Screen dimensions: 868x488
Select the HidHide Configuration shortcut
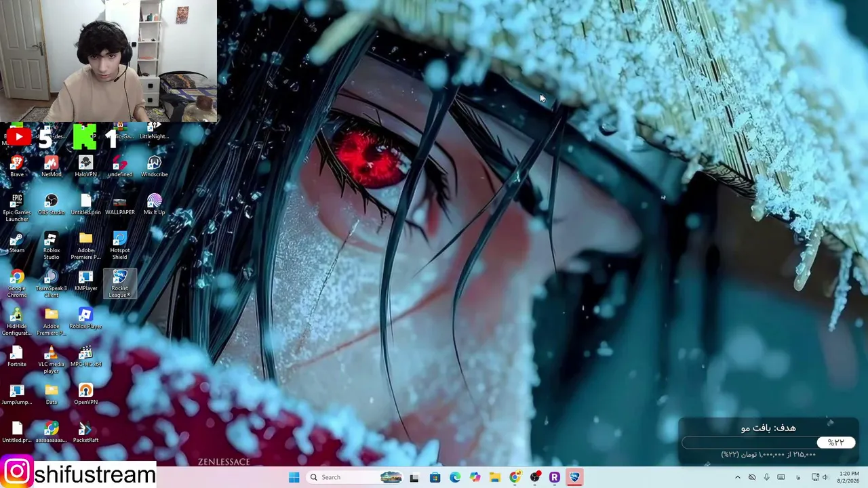coord(17,322)
